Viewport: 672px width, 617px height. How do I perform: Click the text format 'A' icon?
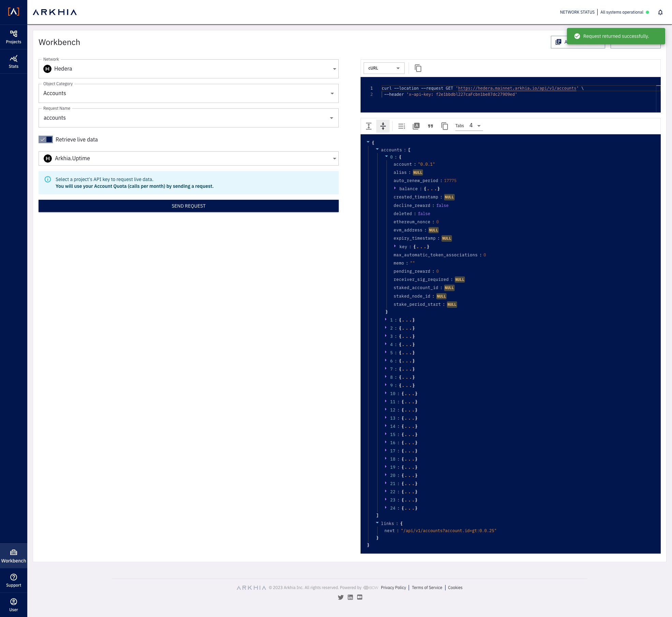(416, 126)
